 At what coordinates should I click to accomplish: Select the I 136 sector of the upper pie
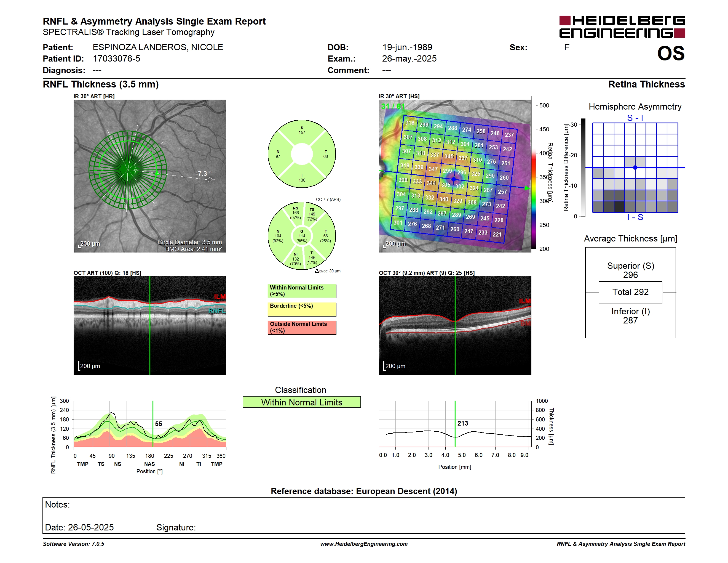pos(302,178)
